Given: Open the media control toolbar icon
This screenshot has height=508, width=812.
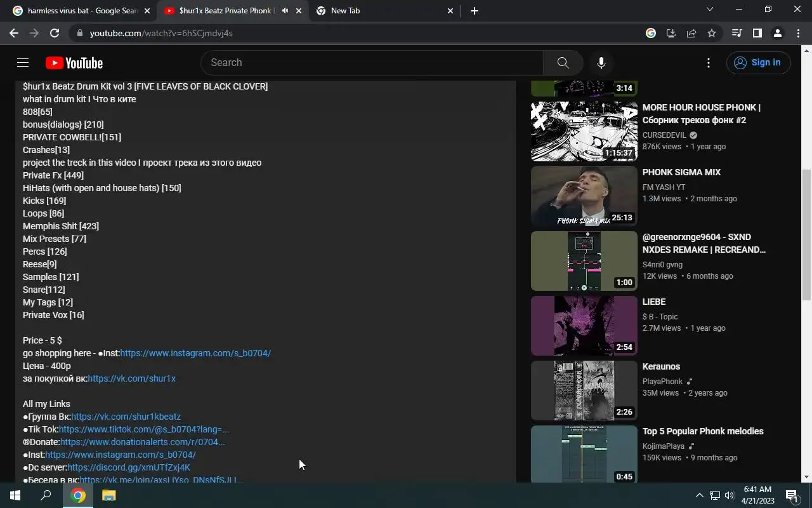Looking at the screenshot, I should coord(737,33).
